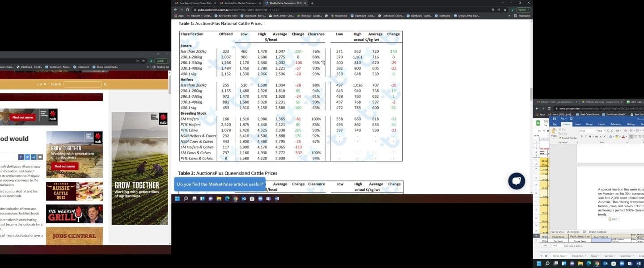Image resolution: width=644 pixels, height=268 pixels.
Task: Go back in the AuctionsPlus browser window
Action: pyautogui.click(x=176, y=9)
